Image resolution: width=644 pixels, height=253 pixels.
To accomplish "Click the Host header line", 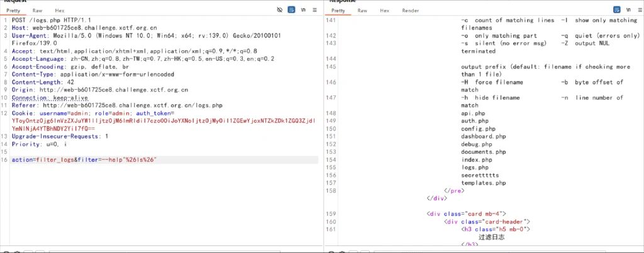I will [84, 28].
